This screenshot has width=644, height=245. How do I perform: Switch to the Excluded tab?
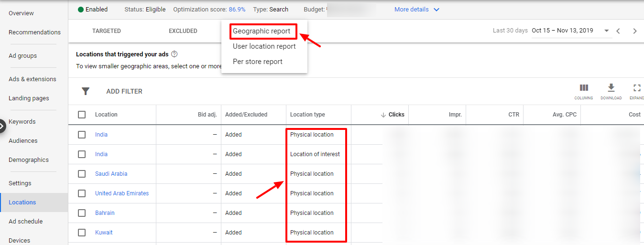(183, 31)
